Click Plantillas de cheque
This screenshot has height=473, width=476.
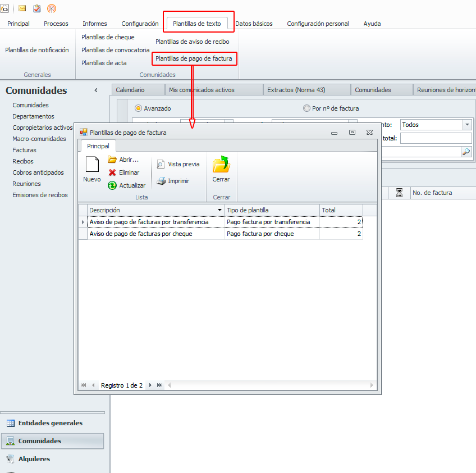click(108, 37)
